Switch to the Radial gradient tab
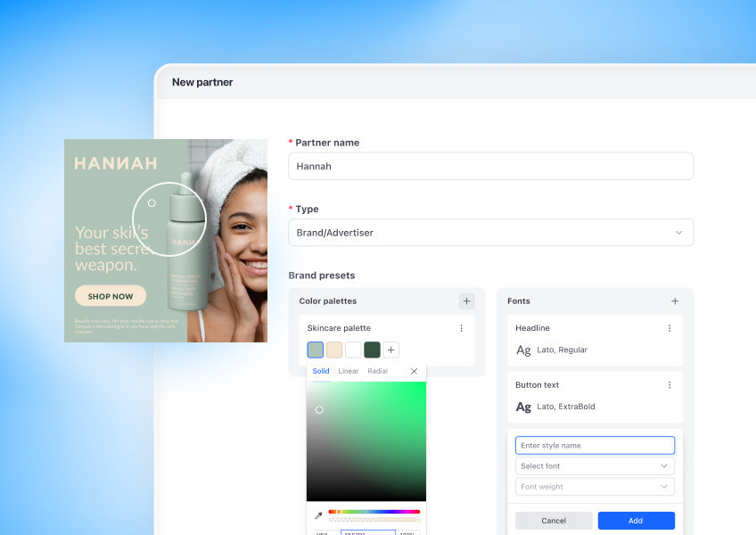 [377, 371]
